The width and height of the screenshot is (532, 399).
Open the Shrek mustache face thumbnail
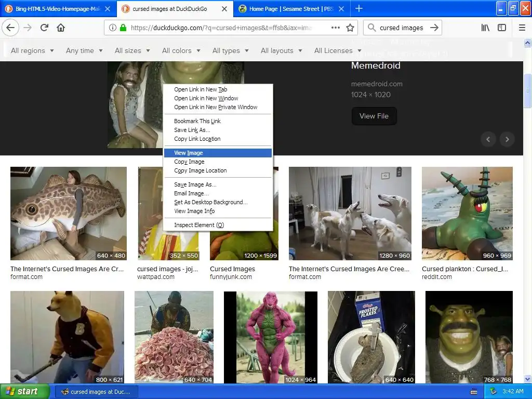469,337
